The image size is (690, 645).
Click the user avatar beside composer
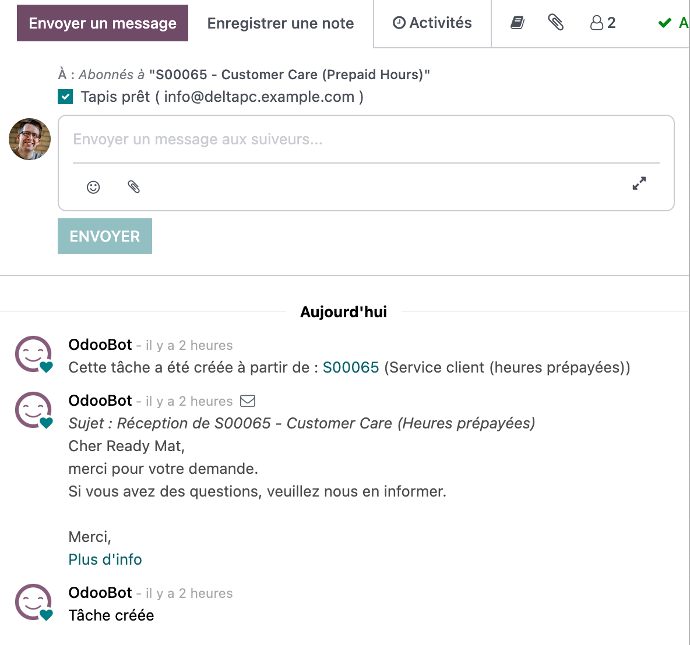click(x=30, y=139)
